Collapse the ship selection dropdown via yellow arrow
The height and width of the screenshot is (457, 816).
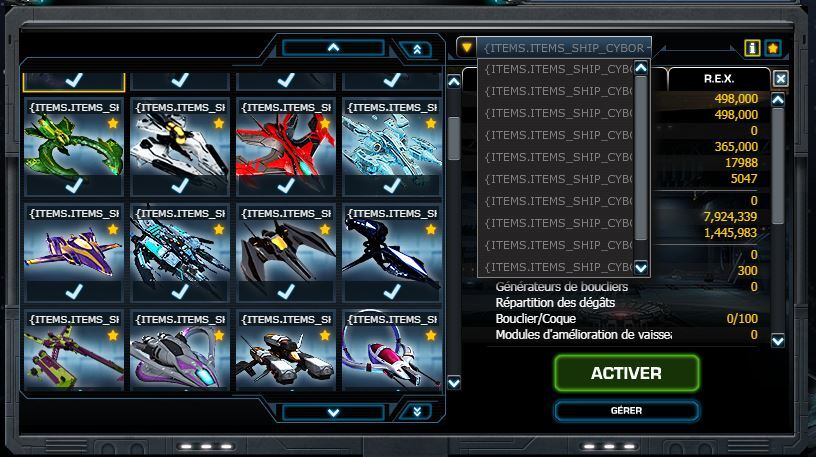pos(467,48)
